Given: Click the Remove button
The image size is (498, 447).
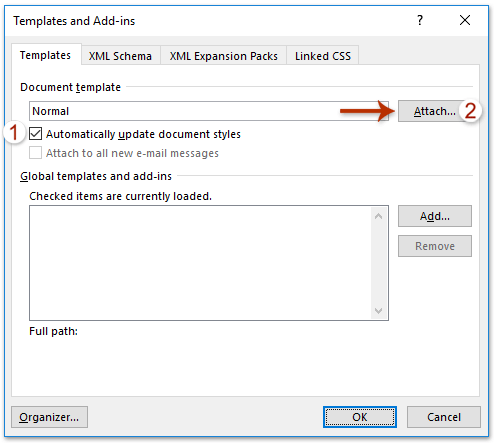Looking at the screenshot, I should [x=435, y=246].
